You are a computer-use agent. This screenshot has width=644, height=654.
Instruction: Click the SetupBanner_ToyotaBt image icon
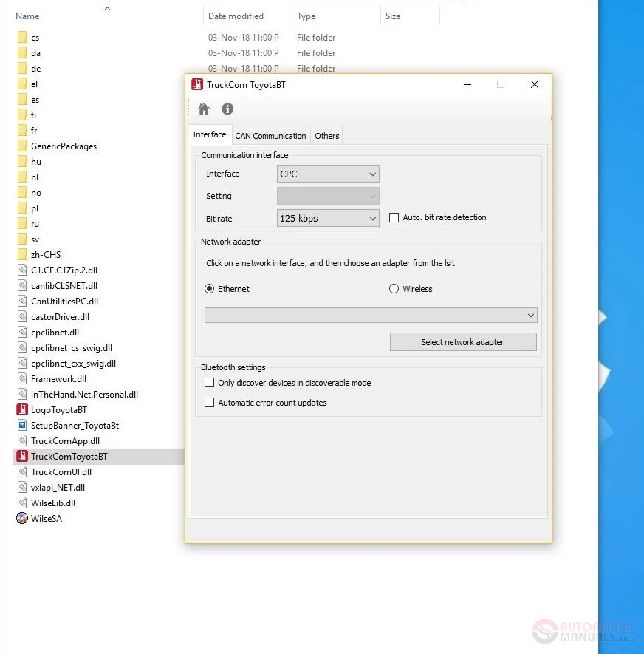tap(22, 425)
